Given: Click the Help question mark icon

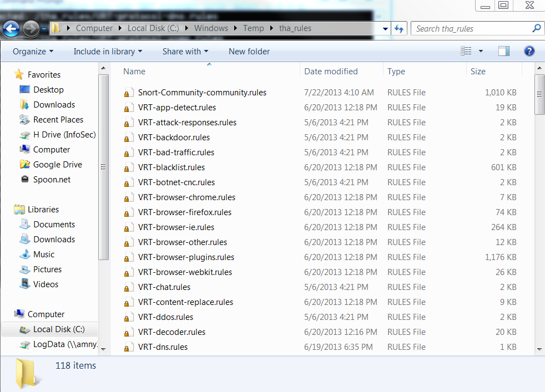Looking at the screenshot, I should coord(529,51).
